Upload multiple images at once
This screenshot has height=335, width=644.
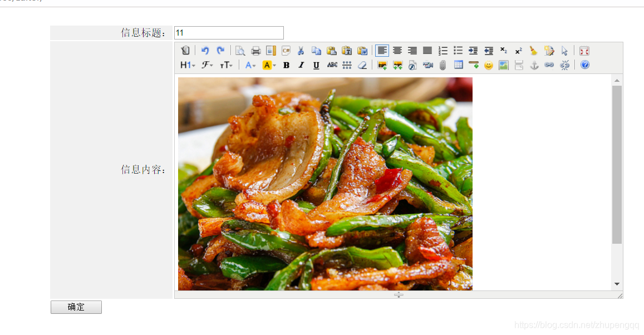[397, 65]
